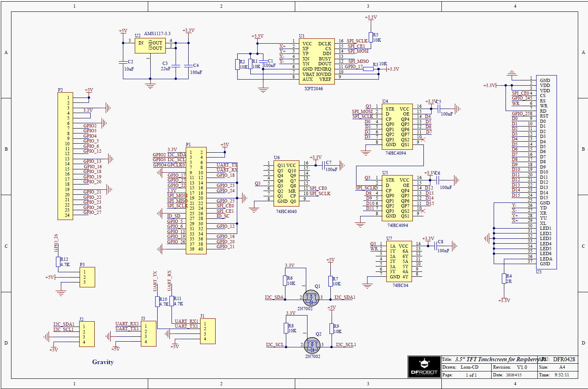Screen dimensions: 588x389
Task: Click the 'Gravity' label text
Action: 103,362
